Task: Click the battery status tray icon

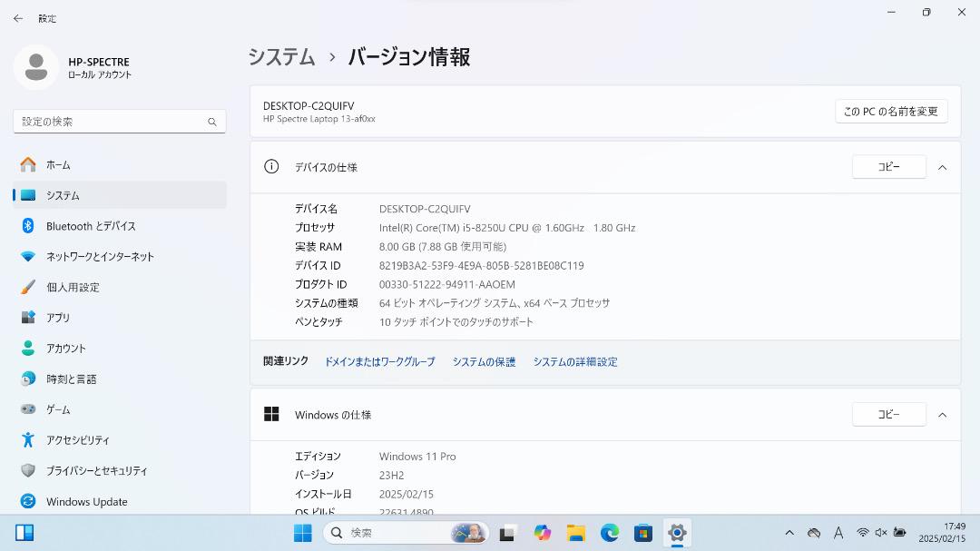Action: pos(899,533)
